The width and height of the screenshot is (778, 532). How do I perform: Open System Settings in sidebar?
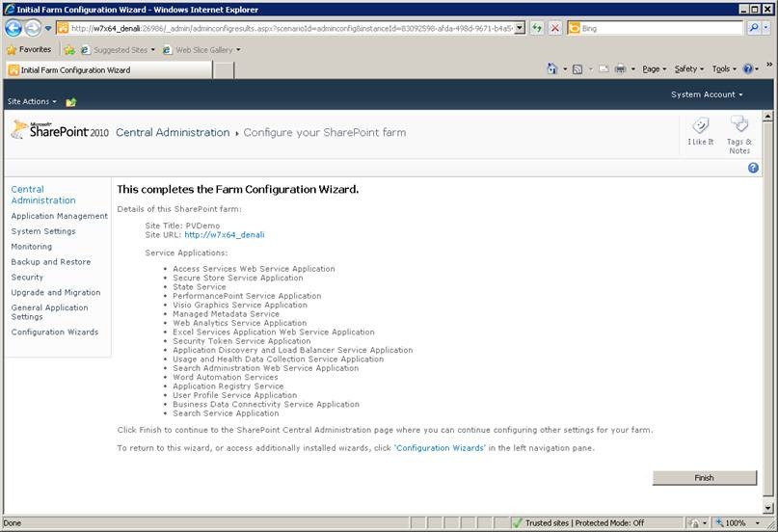click(43, 231)
